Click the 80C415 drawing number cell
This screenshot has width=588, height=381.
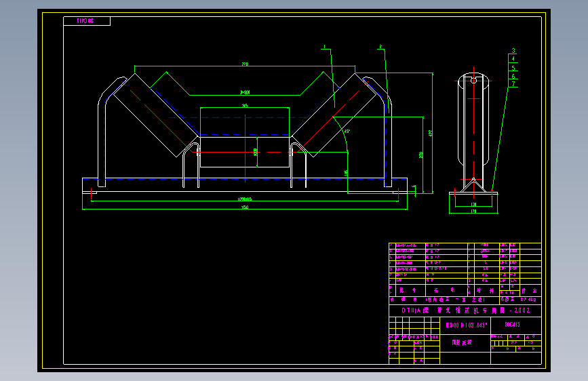[x=516, y=325]
